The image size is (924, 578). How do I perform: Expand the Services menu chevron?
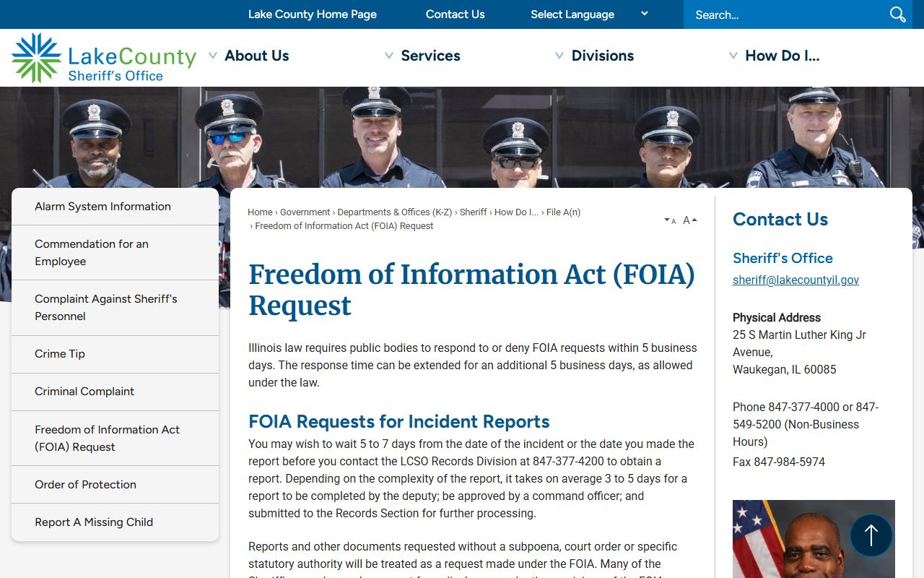[x=389, y=56]
